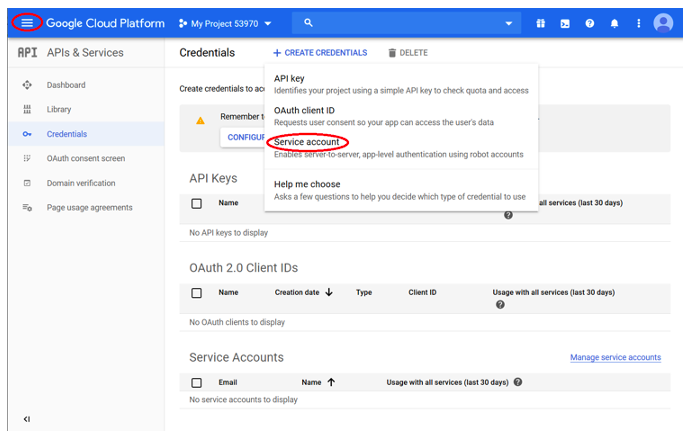
Task: Choose API key from the dropdown
Action: (x=401, y=84)
